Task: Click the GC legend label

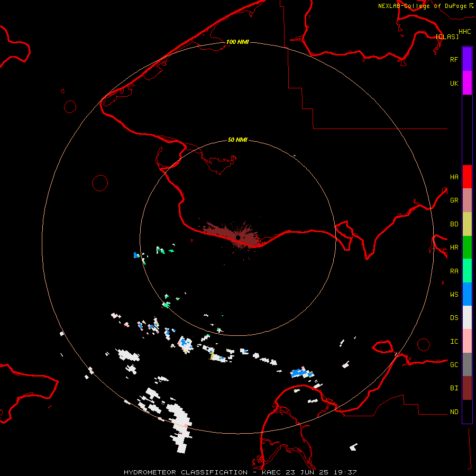Action: pyautogui.click(x=454, y=364)
